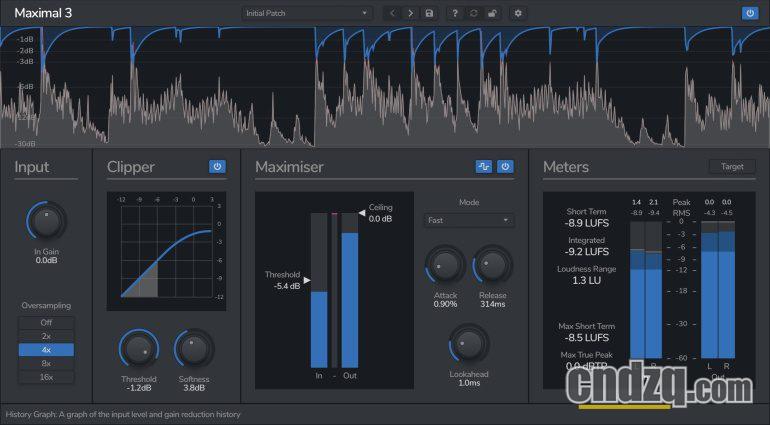
Task: Click the padlock icon in the toolbar
Action: click(x=491, y=13)
